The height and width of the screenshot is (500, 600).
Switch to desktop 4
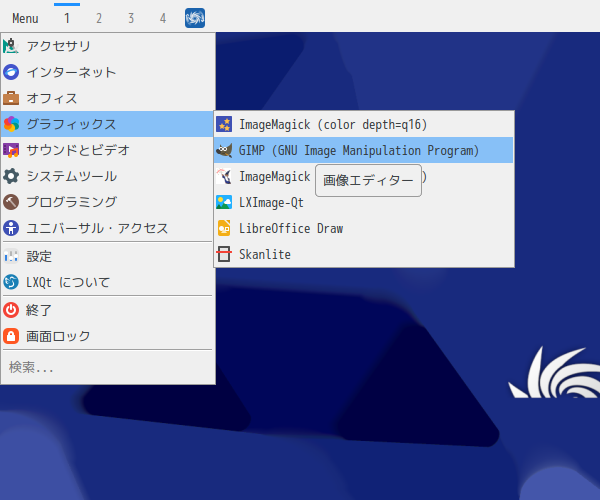pos(163,18)
